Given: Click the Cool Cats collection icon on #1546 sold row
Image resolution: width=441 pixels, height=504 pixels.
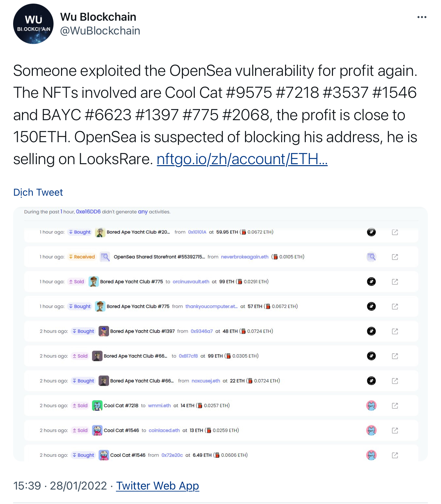Looking at the screenshot, I should [371, 430].
